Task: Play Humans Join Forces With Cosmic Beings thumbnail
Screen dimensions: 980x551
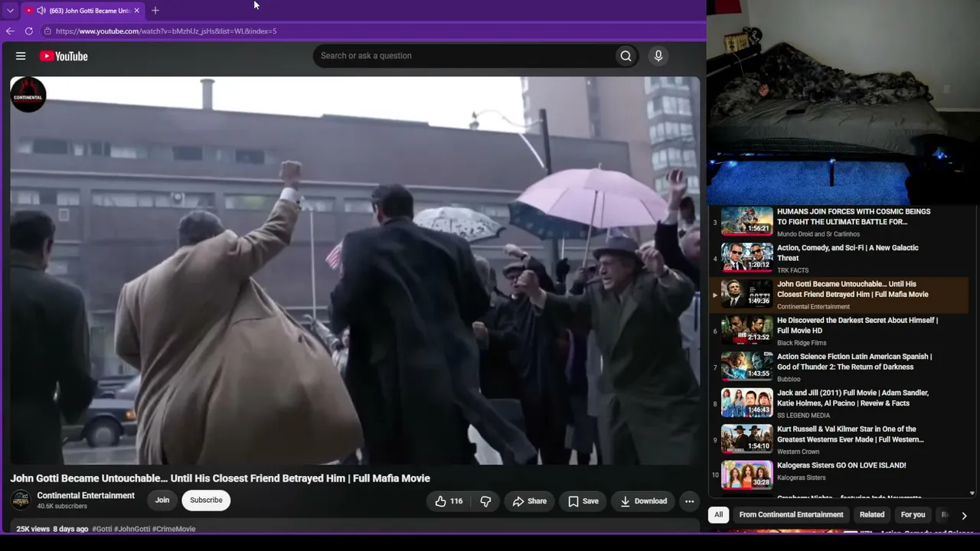Action: point(747,221)
